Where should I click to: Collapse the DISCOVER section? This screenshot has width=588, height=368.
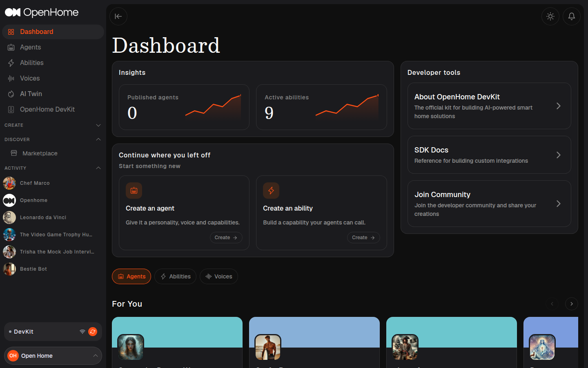pos(53,139)
